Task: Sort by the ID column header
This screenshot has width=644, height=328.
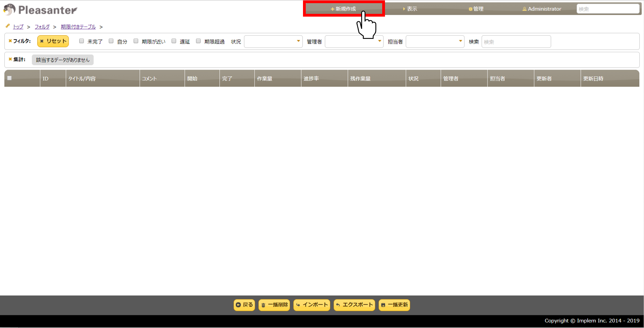Action: pos(53,78)
